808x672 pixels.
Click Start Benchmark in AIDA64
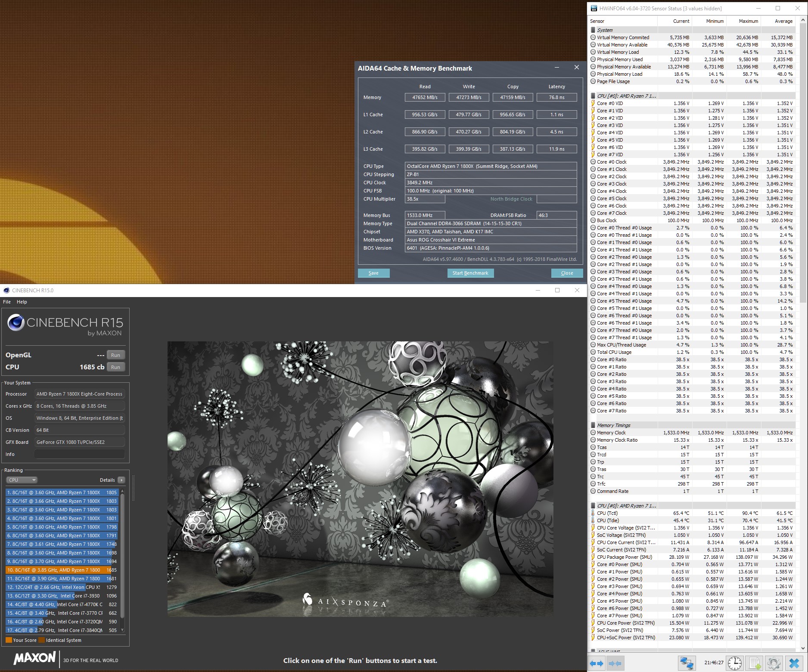[470, 273]
